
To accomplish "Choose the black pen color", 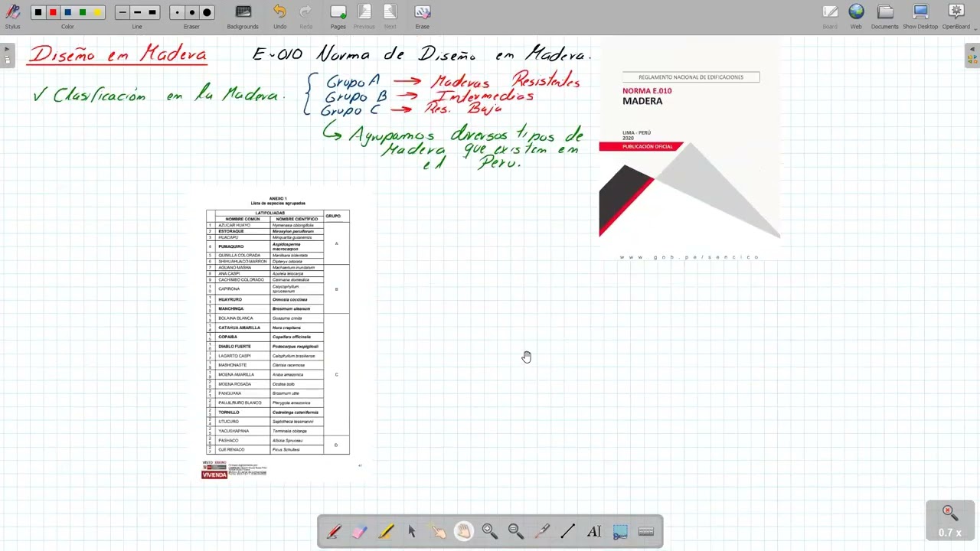I will tap(38, 12).
